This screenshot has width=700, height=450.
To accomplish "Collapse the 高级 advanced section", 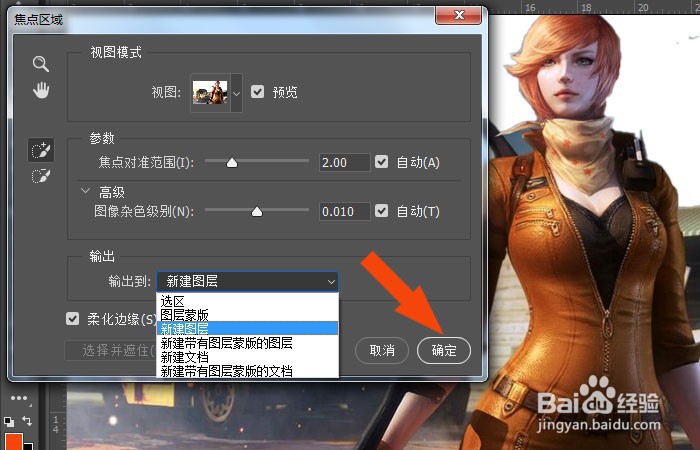I will tap(85, 191).
